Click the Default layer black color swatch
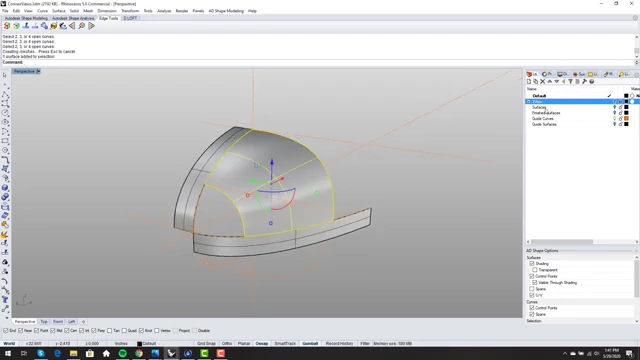Screen dimensions: 640x360 click(626, 96)
